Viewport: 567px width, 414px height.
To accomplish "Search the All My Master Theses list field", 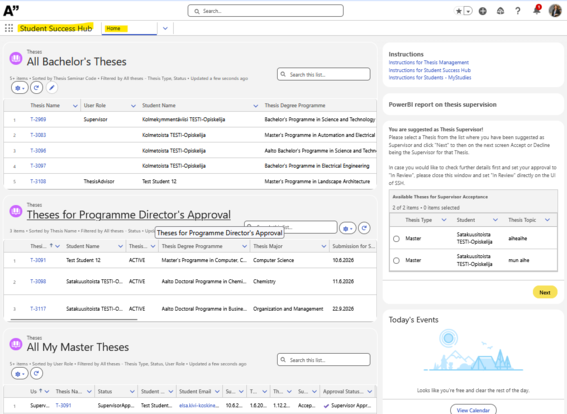I will pyautogui.click(x=324, y=360).
